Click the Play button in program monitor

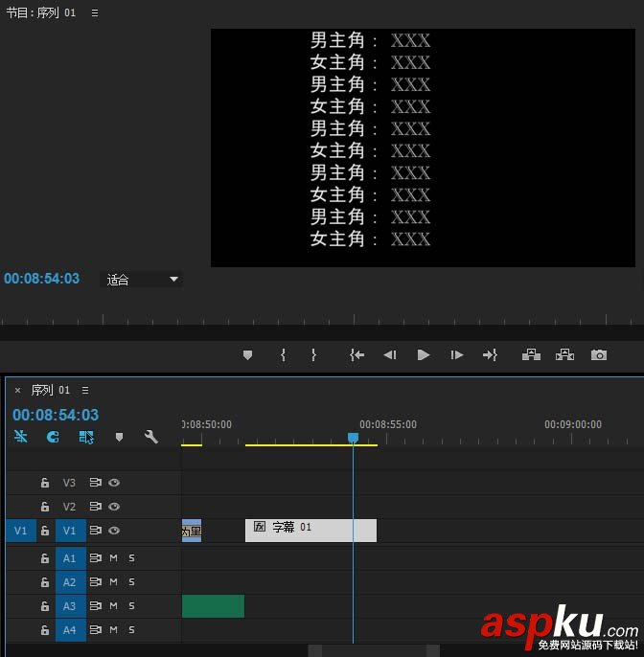424,354
